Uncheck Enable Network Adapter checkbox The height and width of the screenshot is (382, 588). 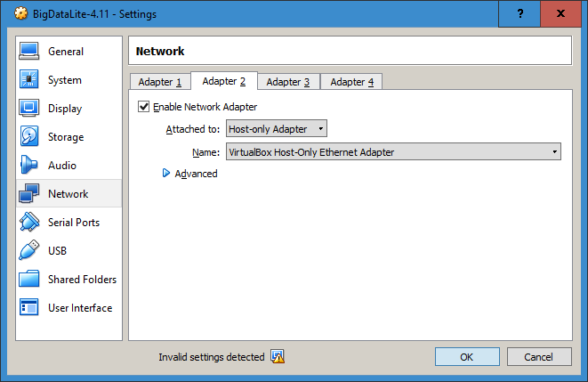[143, 107]
